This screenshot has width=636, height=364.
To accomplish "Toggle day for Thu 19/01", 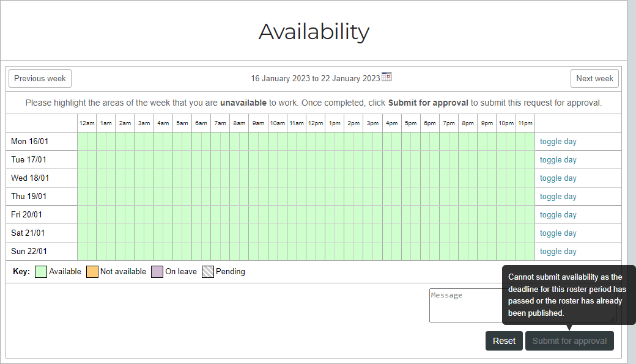I will [x=558, y=197].
